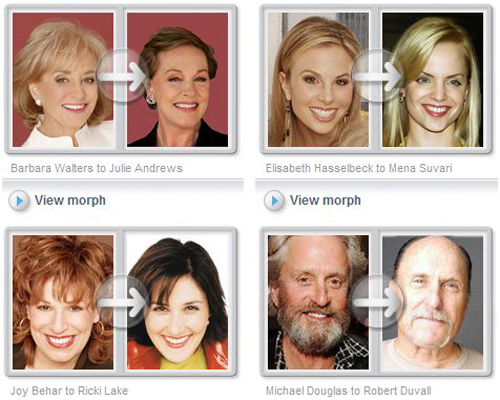Select the second portrait above Mena Suvari caption

[433, 80]
